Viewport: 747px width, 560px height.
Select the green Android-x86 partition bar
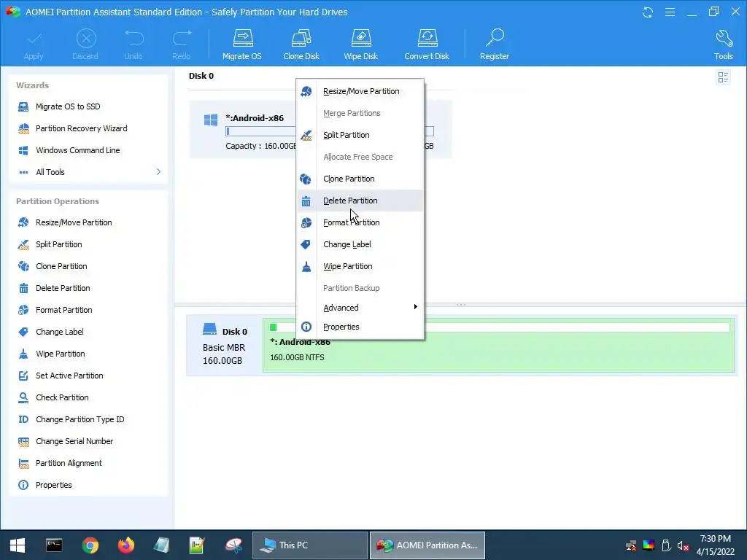(498, 345)
